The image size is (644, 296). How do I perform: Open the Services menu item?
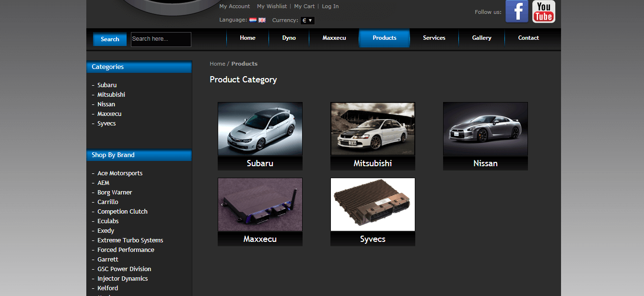(x=434, y=38)
